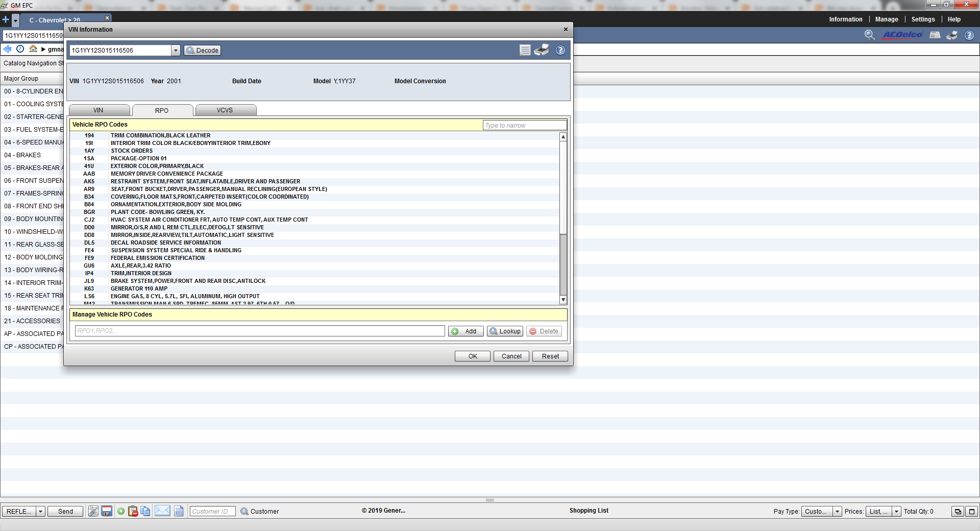Image resolution: width=980 pixels, height=531 pixels.
Task: Select the 04 - BRAKES major group
Action: tap(32, 155)
